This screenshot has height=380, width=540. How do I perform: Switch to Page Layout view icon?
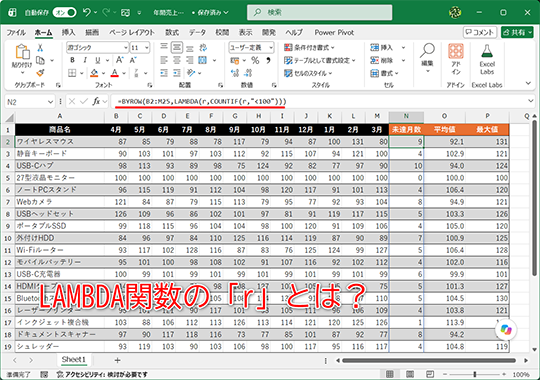point(410,374)
